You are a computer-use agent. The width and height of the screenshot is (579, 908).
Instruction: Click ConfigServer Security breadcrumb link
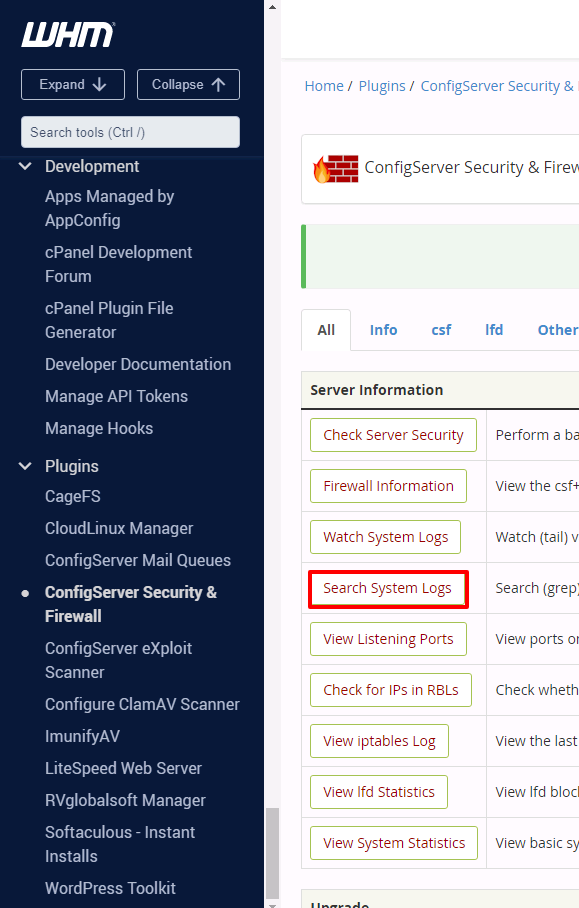coord(499,86)
